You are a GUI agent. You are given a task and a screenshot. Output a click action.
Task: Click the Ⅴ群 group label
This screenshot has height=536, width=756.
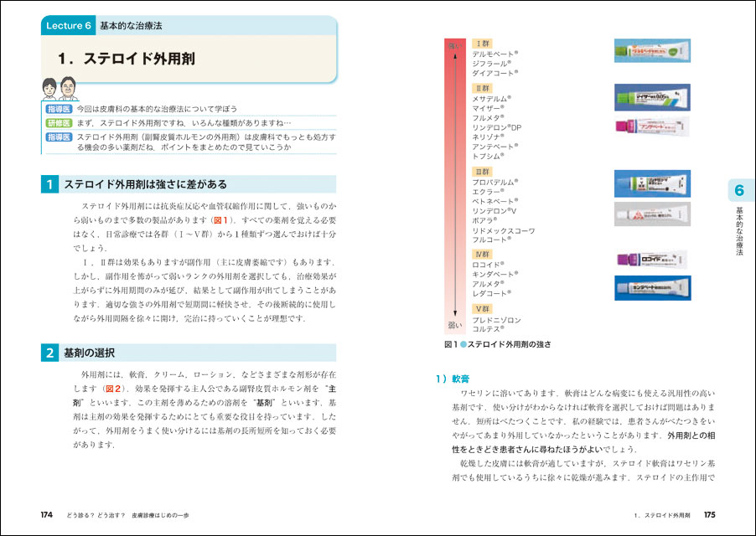484,309
